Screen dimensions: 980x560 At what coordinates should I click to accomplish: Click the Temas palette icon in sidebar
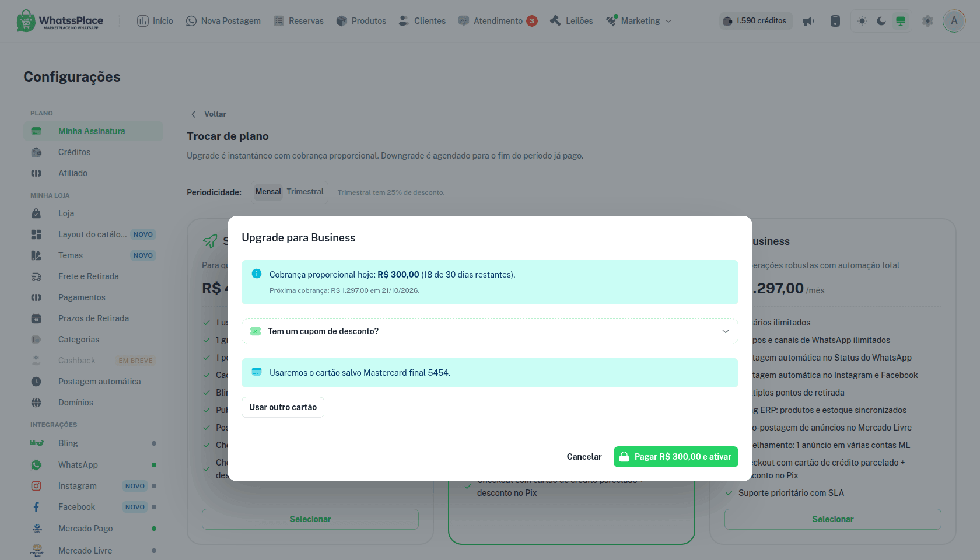[36, 256]
